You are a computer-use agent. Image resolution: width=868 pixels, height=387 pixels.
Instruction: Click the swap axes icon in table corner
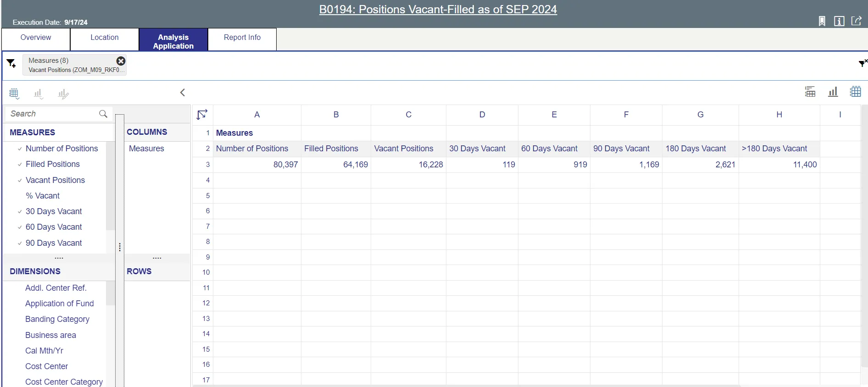coord(202,114)
